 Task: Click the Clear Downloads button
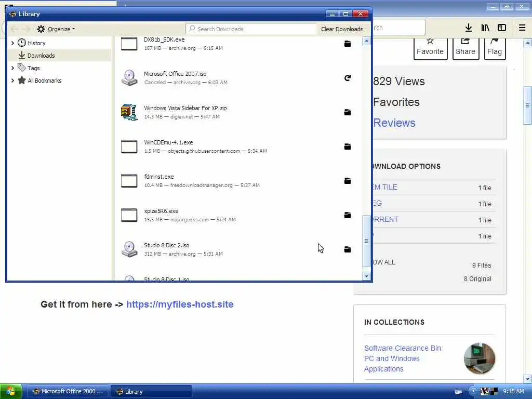(x=342, y=29)
